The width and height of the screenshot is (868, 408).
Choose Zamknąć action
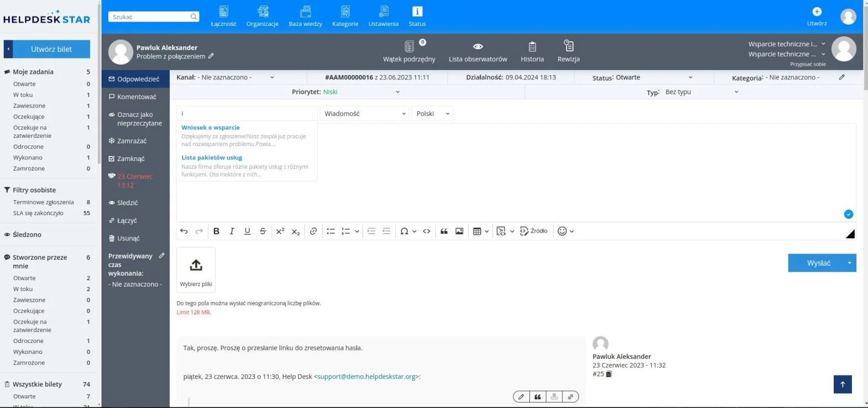[136, 158]
